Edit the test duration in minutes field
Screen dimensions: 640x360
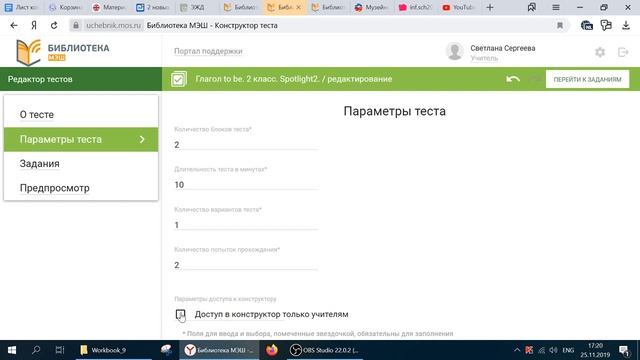[246, 185]
